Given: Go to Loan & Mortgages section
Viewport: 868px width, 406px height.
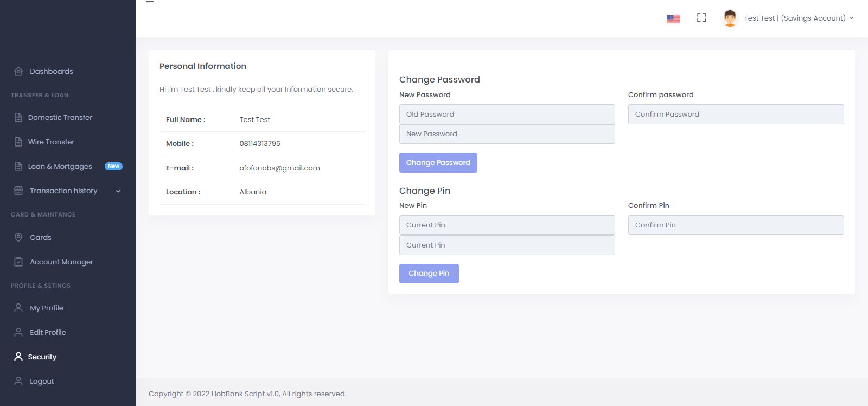Looking at the screenshot, I should 60,166.
